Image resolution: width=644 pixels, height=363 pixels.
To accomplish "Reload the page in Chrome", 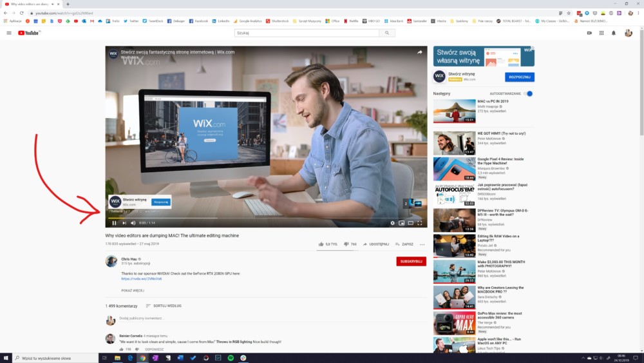I will coord(22,13).
